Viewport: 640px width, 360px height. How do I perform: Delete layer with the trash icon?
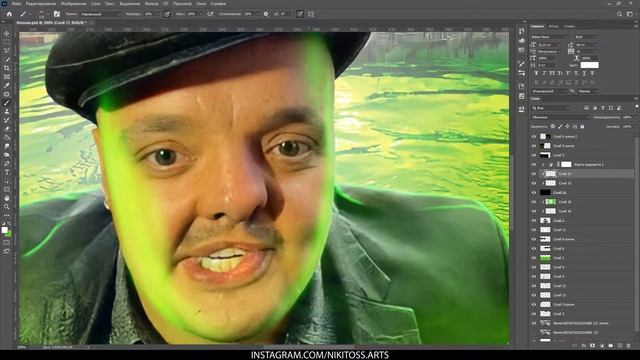629,346
